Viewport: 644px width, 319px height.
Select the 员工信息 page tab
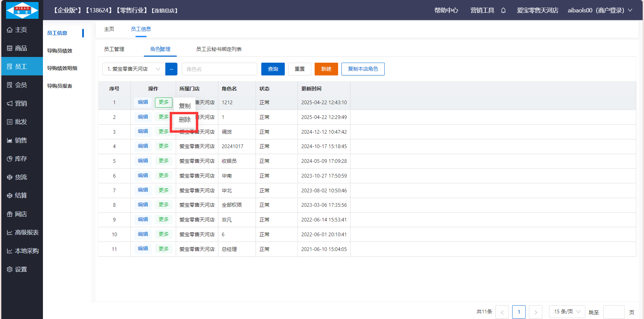141,29
